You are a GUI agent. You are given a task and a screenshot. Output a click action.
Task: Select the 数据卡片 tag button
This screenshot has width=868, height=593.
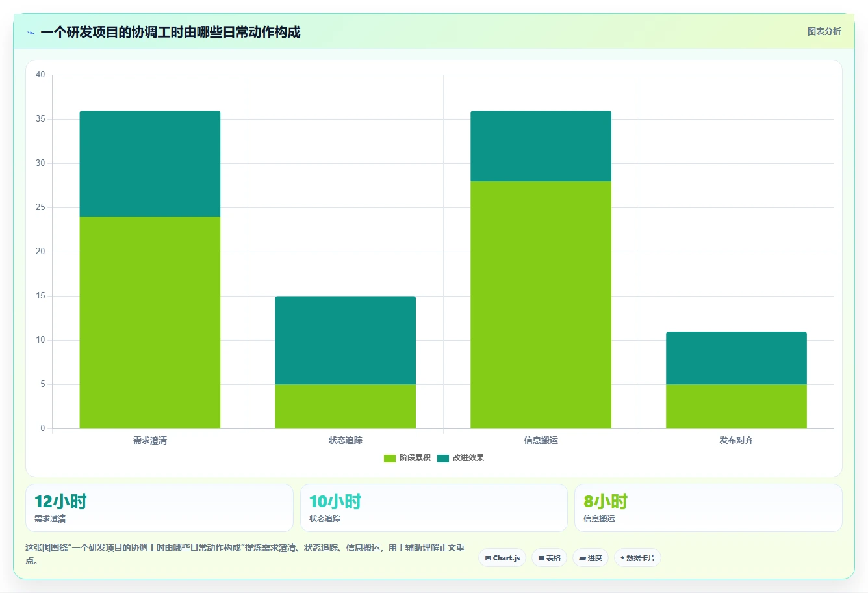[x=637, y=558]
